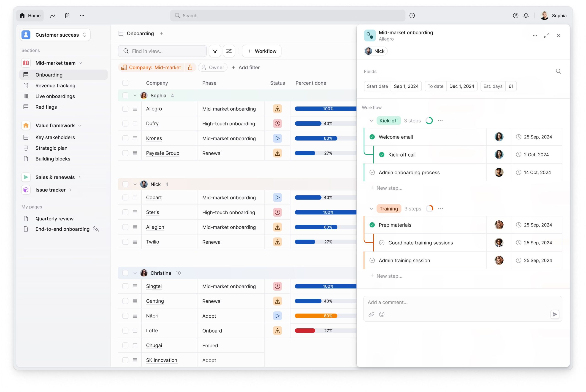Mark Admin onboarding process step complete
Image resolution: width=586 pixels, height=392 pixels.
point(372,172)
